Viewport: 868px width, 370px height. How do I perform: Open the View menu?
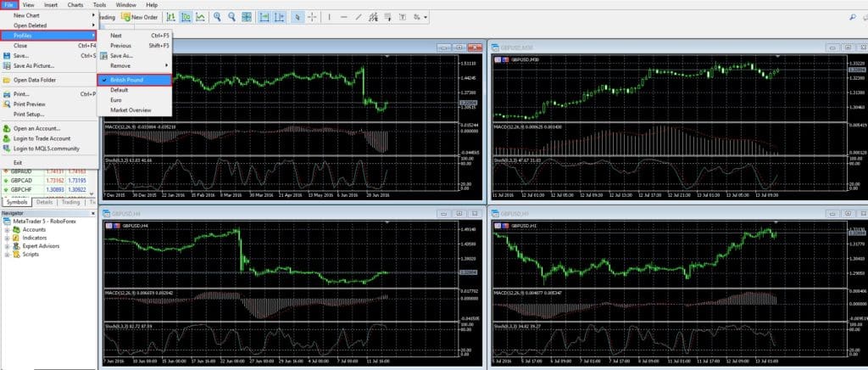[28, 4]
